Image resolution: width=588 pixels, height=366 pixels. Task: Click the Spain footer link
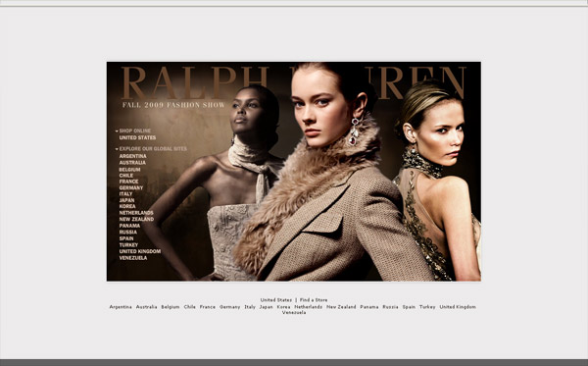[x=409, y=307]
